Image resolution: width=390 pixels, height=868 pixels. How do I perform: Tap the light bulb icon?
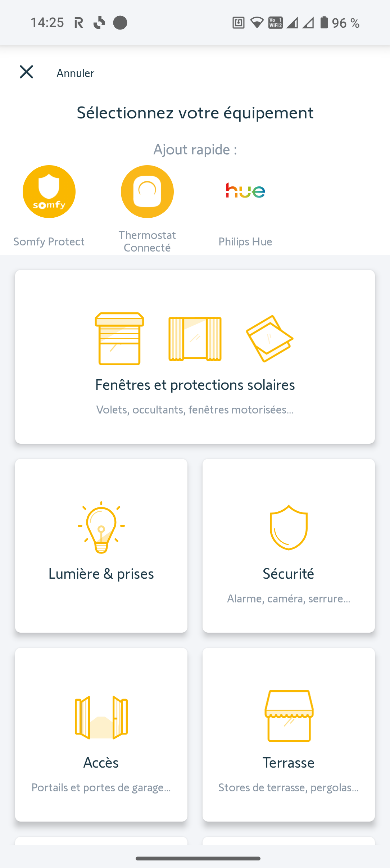101,527
